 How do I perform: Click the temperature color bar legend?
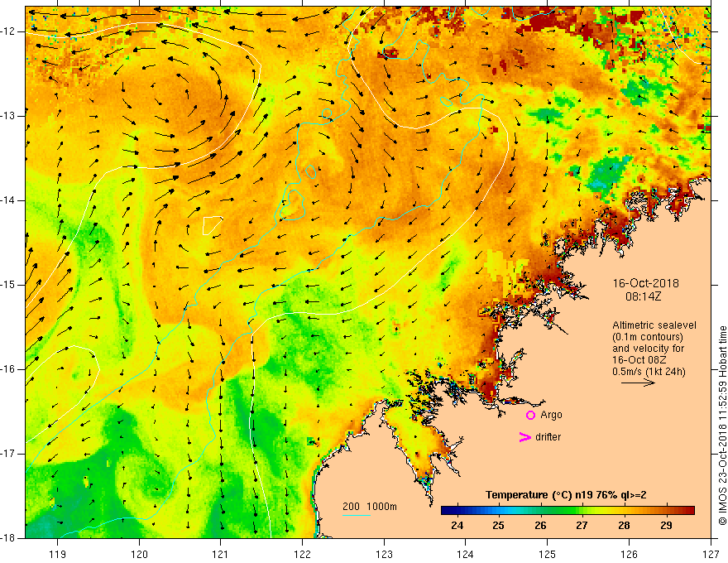568,511
